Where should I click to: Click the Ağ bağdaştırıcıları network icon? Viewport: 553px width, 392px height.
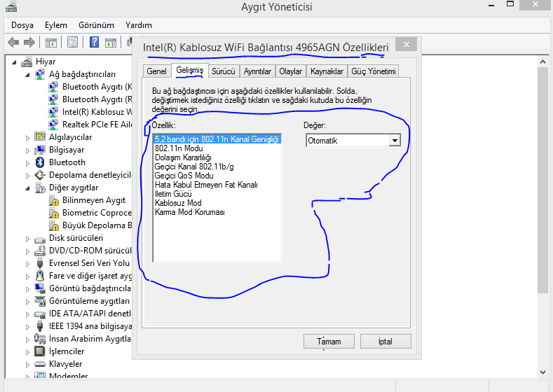coord(40,74)
